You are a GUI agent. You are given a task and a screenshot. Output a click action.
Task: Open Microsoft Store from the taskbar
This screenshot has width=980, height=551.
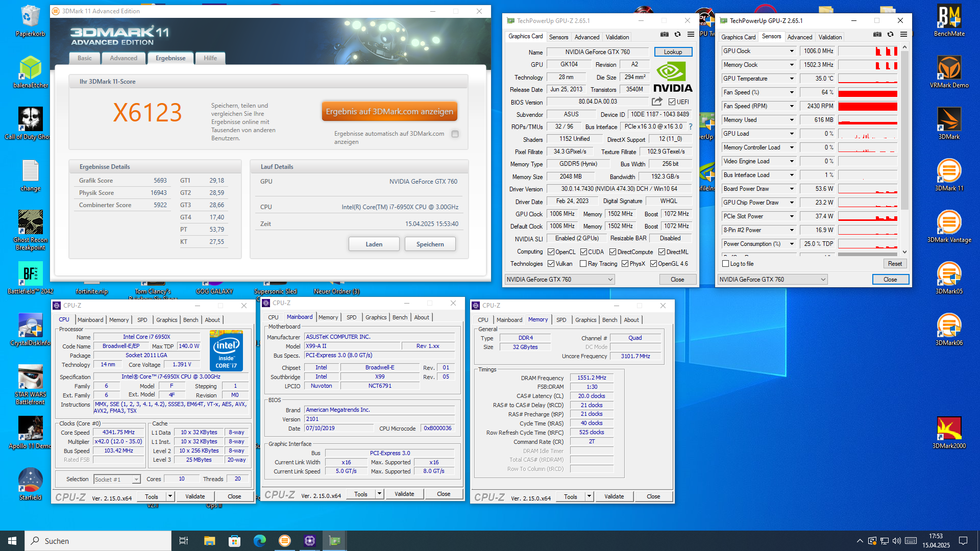pos(234,541)
